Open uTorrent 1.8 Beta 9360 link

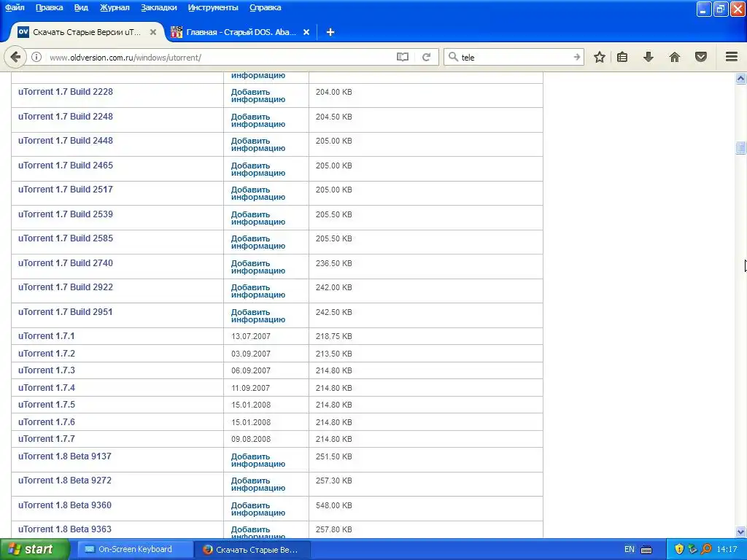pyautogui.click(x=65, y=505)
